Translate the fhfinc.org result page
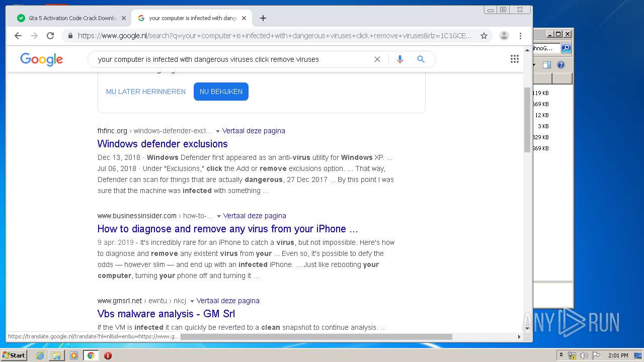 pos(254,131)
